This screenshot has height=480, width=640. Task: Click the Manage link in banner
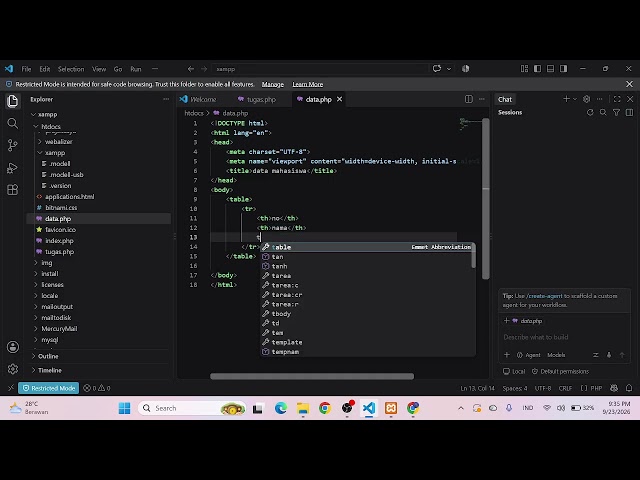pos(273,84)
